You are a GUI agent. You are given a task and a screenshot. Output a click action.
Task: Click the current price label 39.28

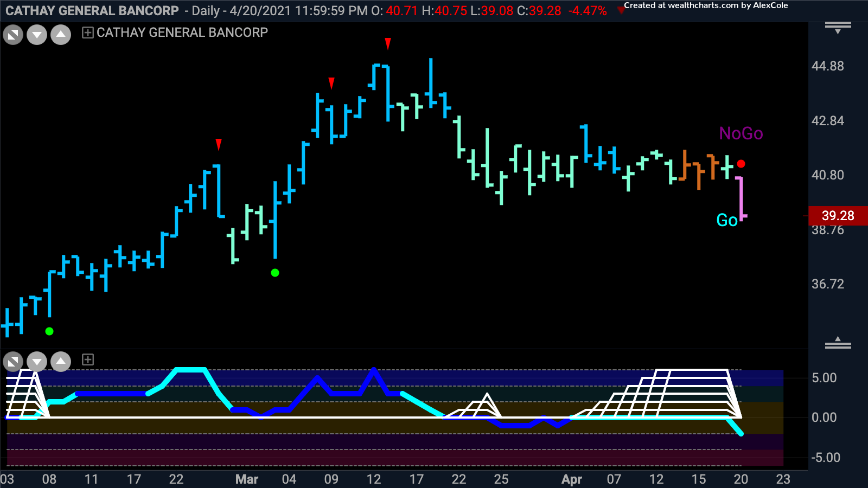[838, 216]
